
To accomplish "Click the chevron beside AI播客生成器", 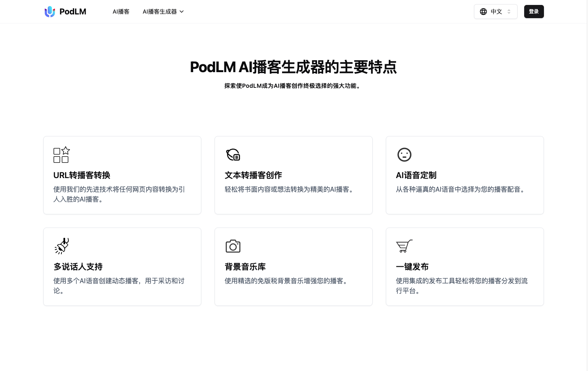I will 182,12.
